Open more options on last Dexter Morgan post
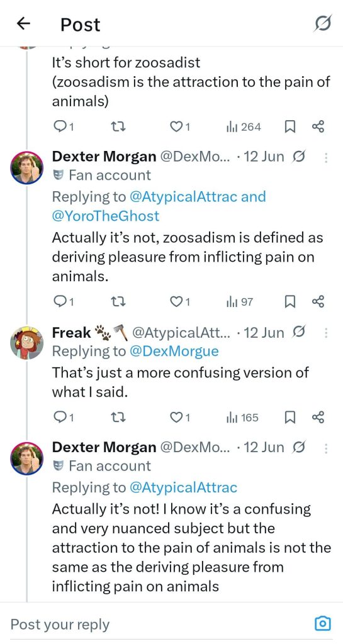The image size is (343, 644). pos(326,448)
